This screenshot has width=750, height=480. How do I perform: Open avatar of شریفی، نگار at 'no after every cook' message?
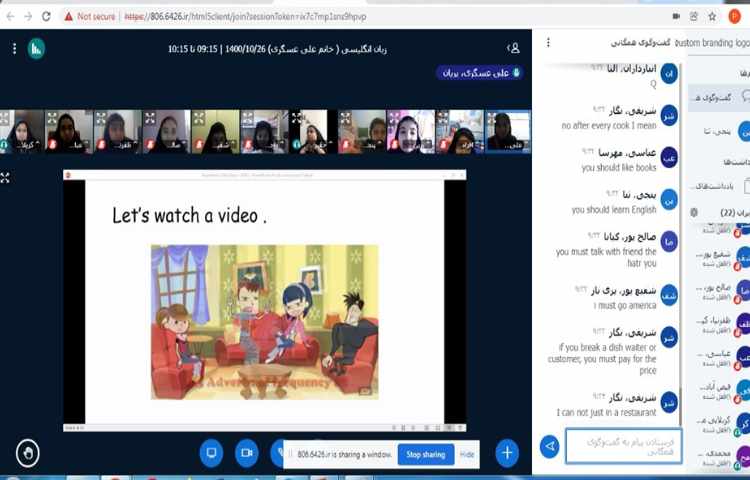(669, 115)
